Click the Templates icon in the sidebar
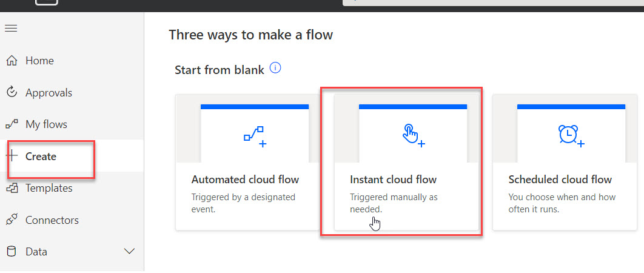This screenshot has height=273, width=644. [12, 188]
